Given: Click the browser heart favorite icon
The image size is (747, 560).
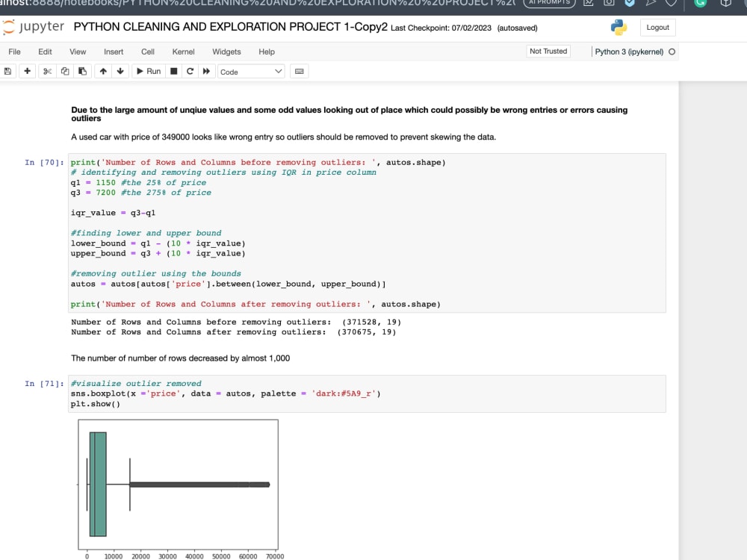Looking at the screenshot, I should click(x=671, y=3).
